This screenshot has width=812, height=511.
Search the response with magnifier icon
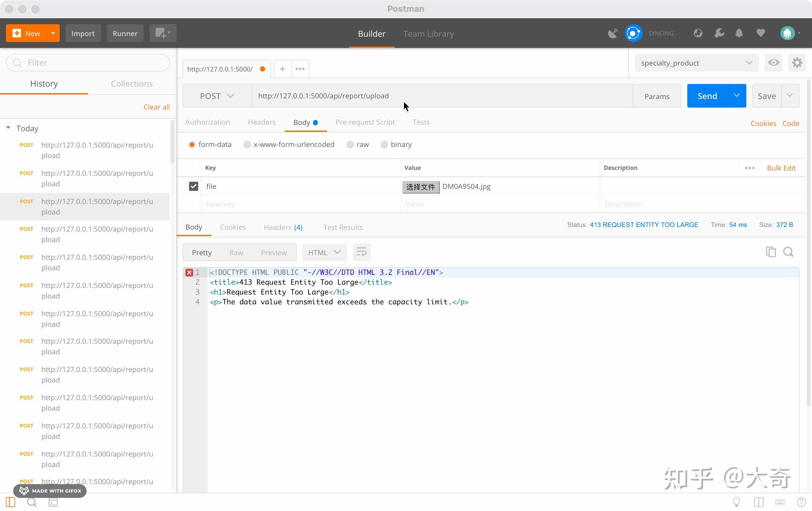[x=788, y=252]
